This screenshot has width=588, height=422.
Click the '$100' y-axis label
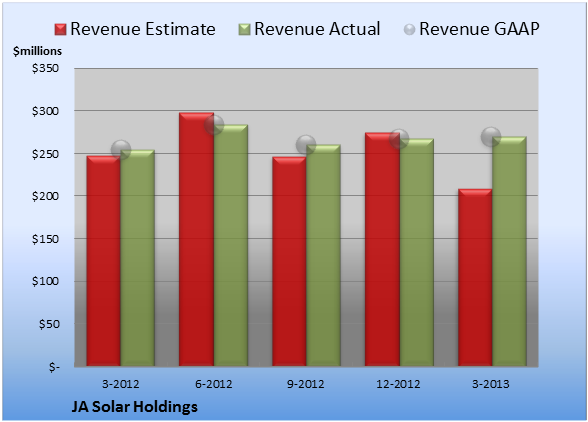pos(45,281)
